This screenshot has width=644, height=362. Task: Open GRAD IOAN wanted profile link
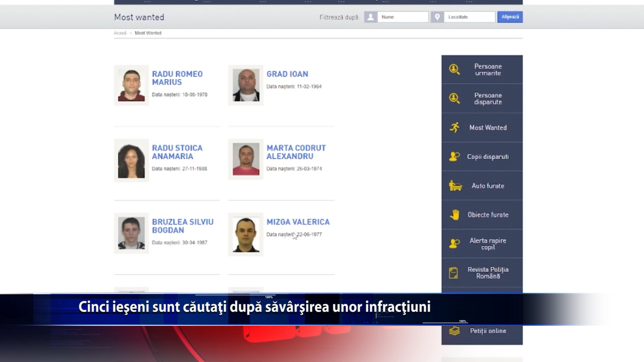coord(287,74)
